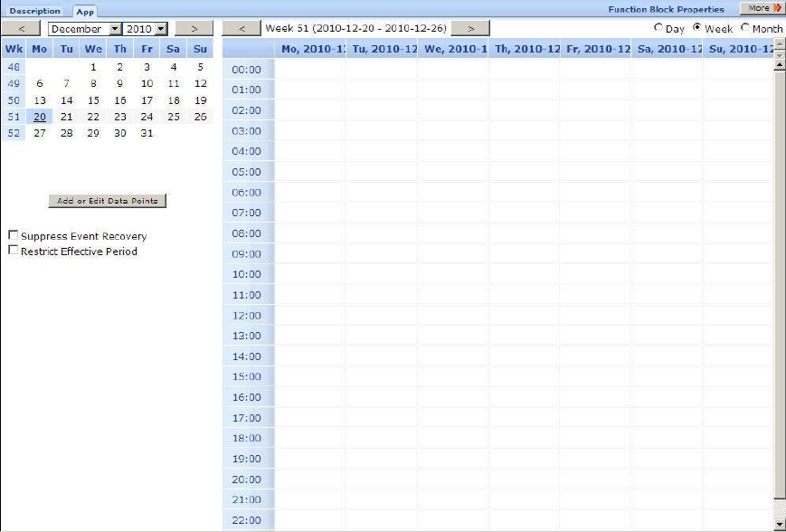Image resolution: width=786 pixels, height=532 pixels.
Task: Click Add or Edit Data Points button
Action: tap(108, 201)
